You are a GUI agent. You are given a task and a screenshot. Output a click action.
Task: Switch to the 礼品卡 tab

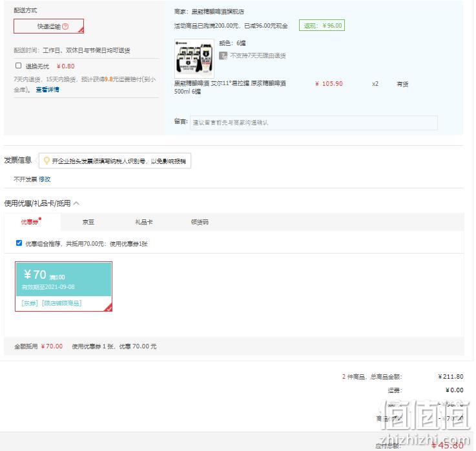(144, 222)
